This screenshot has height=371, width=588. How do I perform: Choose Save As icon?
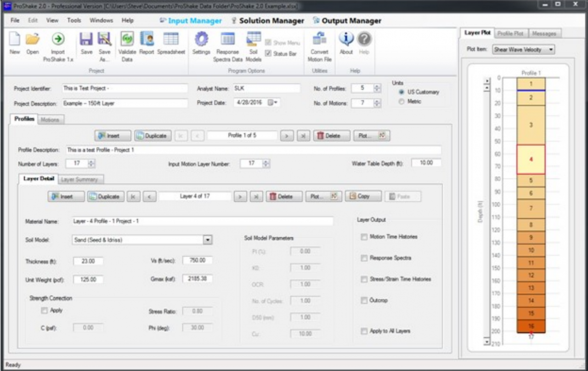[105, 47]
